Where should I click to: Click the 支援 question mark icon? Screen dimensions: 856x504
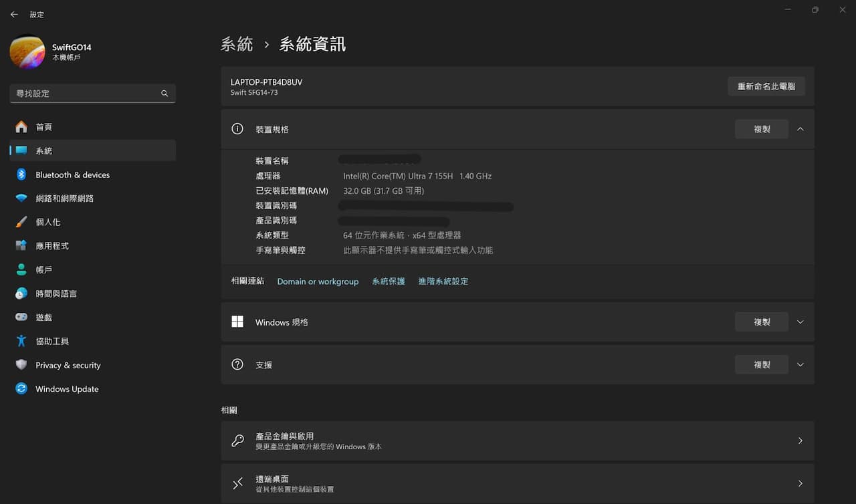[x=237, y=365]
